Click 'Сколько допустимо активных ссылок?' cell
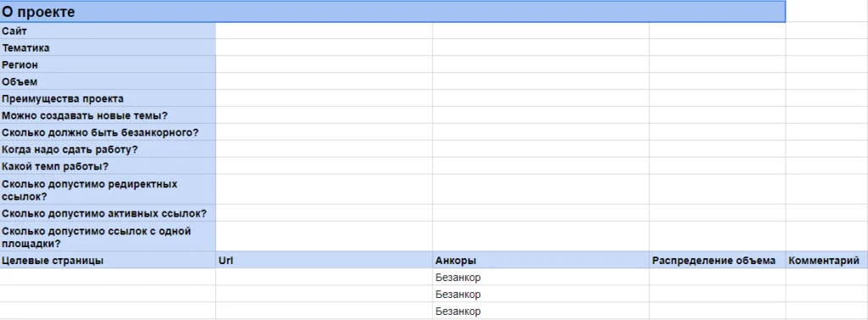 pyautogui.click(x=108, y=213)
